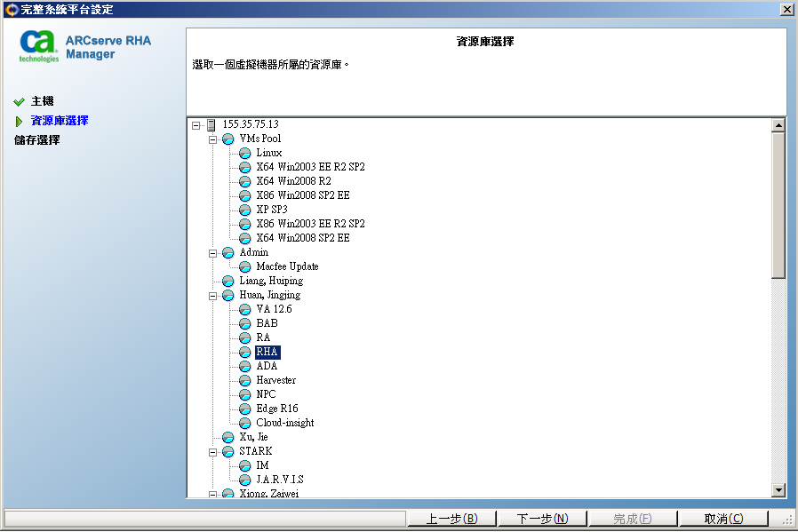
Task: Go to the 主機 wizard step
Action: [43, 101]
